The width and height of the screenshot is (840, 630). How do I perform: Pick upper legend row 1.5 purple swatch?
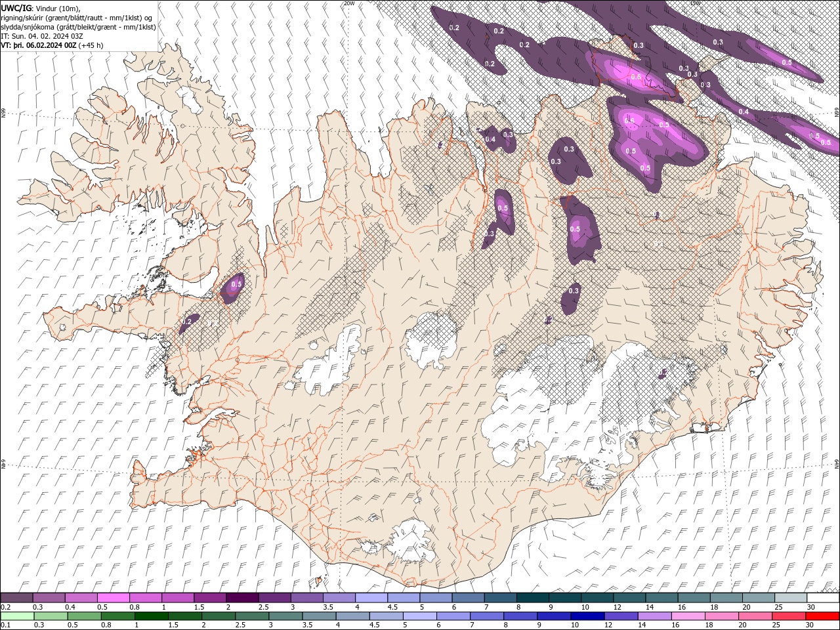(x=210, y=598)
